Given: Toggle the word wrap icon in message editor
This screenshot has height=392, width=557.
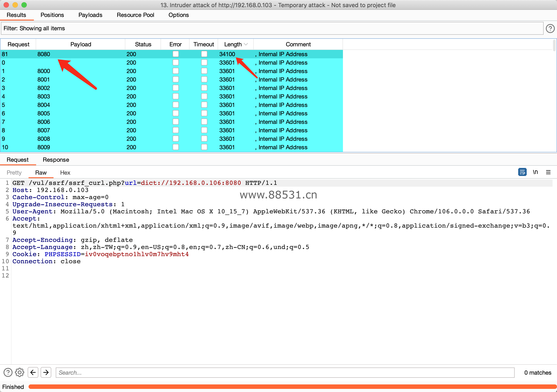Looking at the screenshot, I should 522,172.
